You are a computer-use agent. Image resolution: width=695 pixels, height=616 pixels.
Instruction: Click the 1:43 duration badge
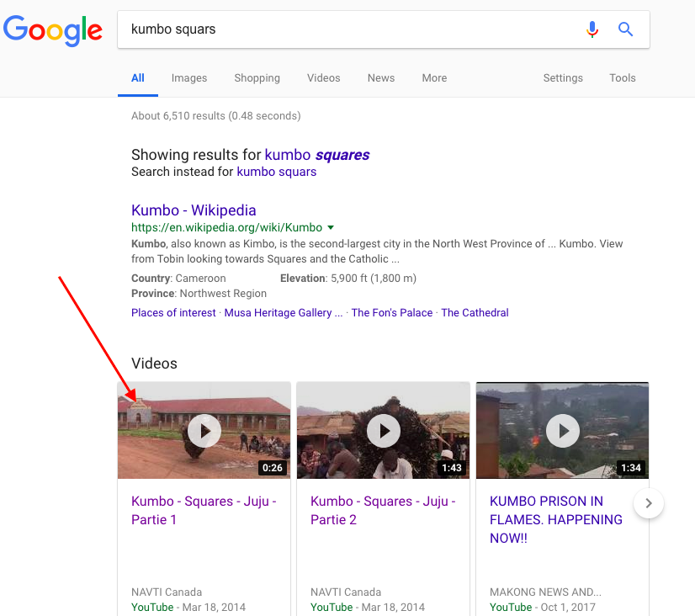click(452, 468)
